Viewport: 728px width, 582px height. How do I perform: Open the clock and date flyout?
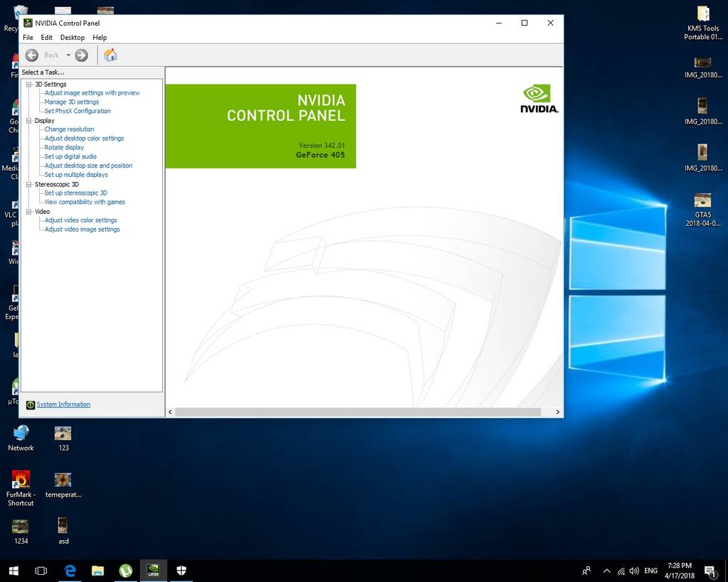pos(679,571)
